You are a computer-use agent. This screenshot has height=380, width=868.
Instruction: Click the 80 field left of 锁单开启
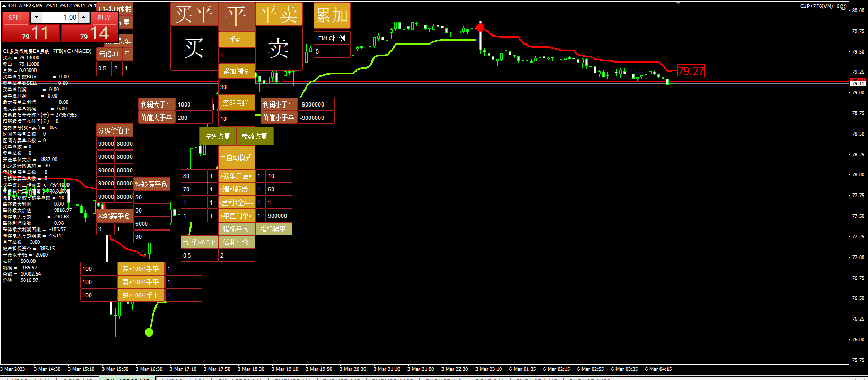[194, 176]
